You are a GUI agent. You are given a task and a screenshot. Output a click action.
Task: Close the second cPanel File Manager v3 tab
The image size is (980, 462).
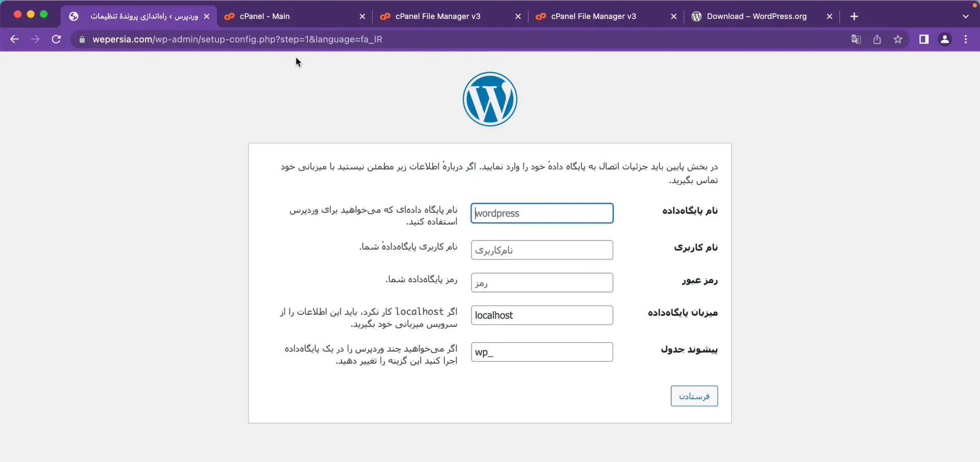click(x=674, y=16)
